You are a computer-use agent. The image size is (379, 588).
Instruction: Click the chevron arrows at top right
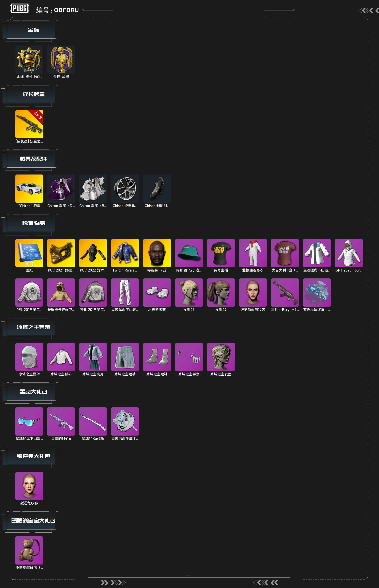[368, 10]
